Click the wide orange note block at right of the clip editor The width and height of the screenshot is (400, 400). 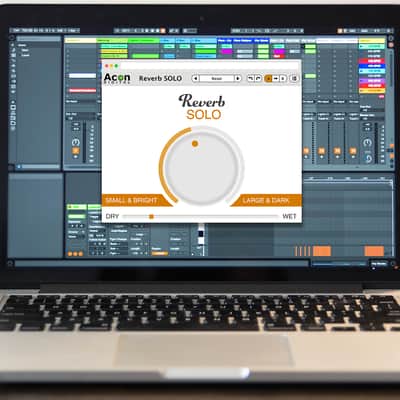(x=374, y=251)
